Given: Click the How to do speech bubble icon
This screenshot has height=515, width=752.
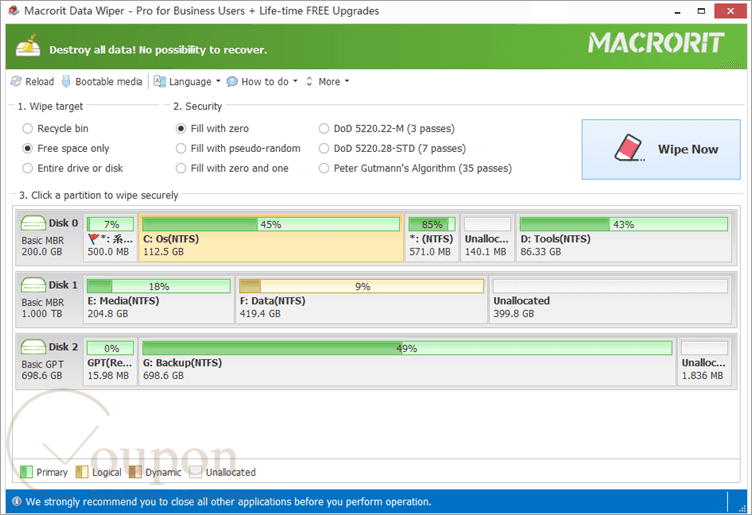Looking at the screenshot, I should coord(232,82).
